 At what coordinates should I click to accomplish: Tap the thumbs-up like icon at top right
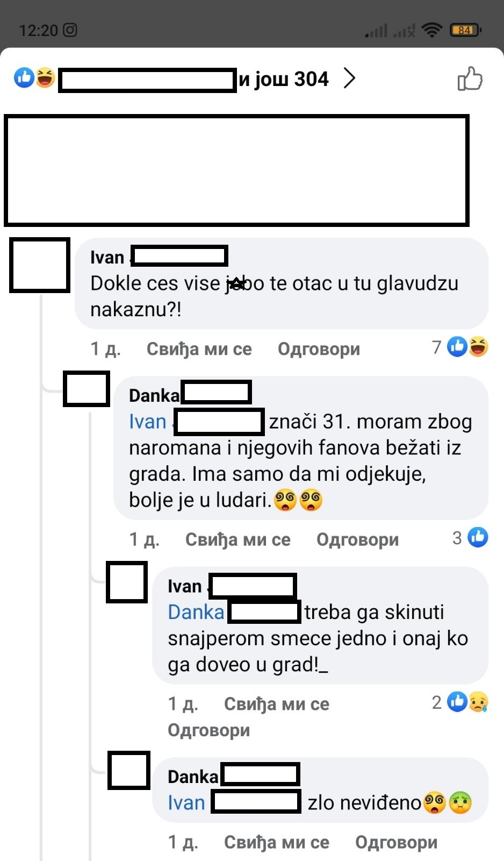point(470,79)
